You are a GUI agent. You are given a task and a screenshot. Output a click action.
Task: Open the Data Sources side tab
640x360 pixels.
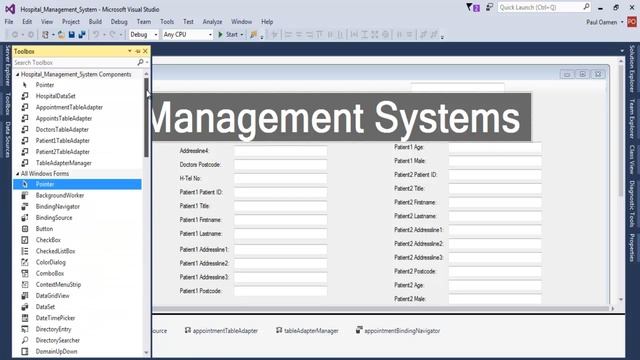[7, 139]
